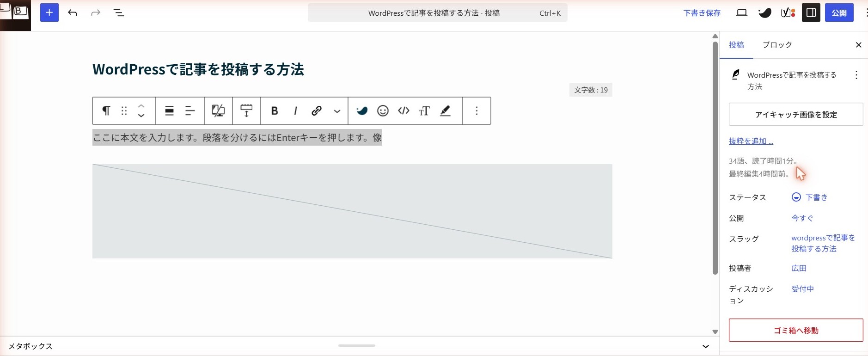Switch to the 投稿 tab
This screenshot has height=356, width=868.
pos(736,45)
